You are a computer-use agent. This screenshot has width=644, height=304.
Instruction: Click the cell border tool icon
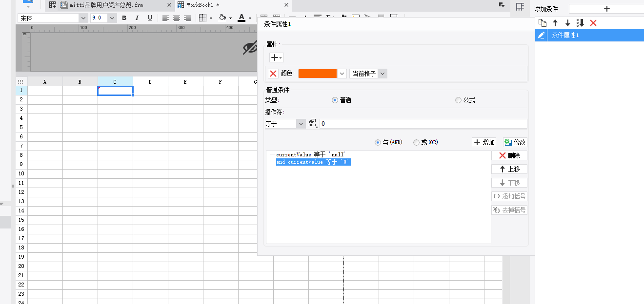click(203, 18)
